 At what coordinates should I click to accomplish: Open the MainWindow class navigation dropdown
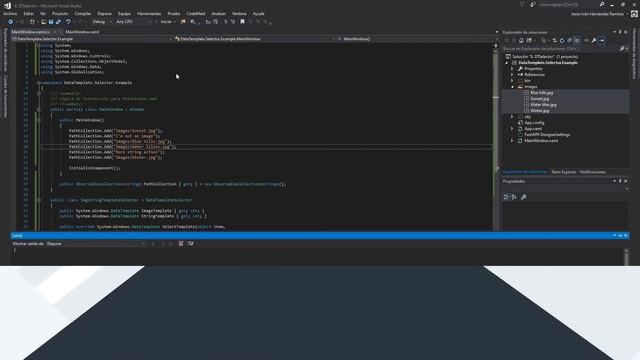(x=255, y=39)
